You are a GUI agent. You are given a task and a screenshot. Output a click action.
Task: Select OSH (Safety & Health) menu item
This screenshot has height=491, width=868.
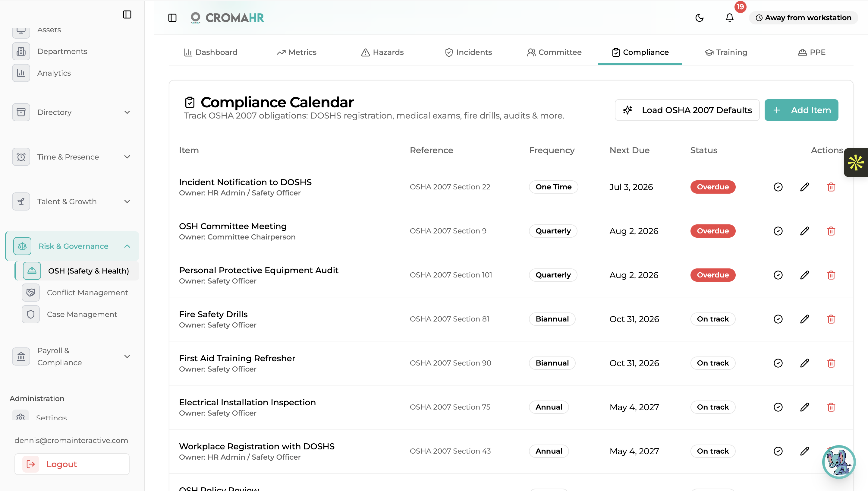point(77,271)
